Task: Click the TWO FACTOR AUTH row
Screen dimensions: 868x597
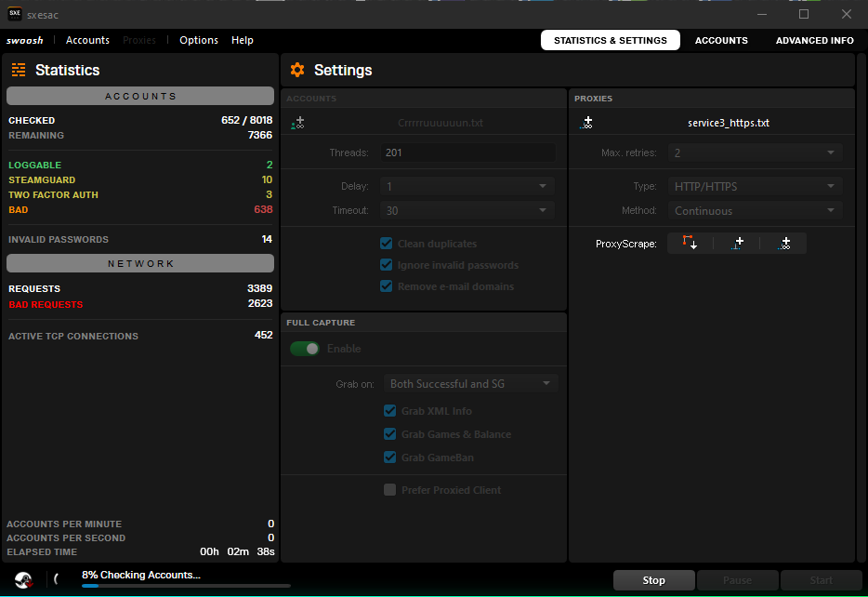Action: [x=140, y=194]
